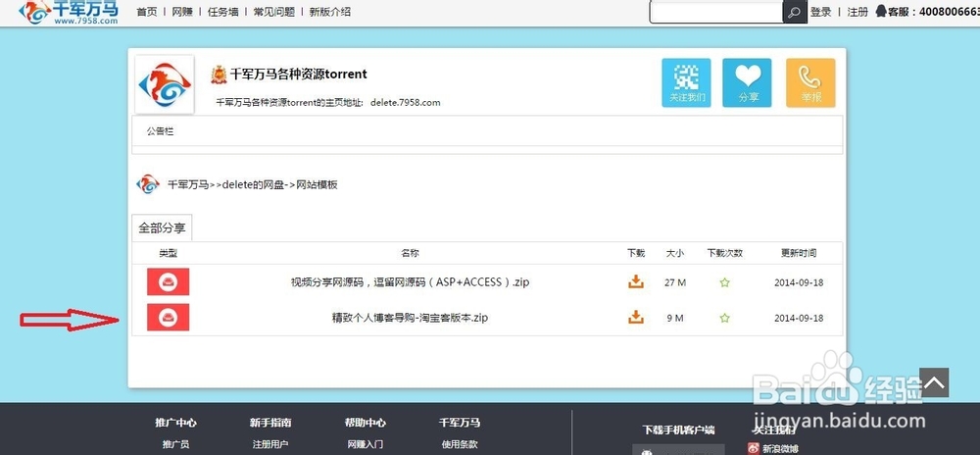The image size is (980, 455).
Task: Open the 注册用户 footer link
Action: [x=270, y=445]
